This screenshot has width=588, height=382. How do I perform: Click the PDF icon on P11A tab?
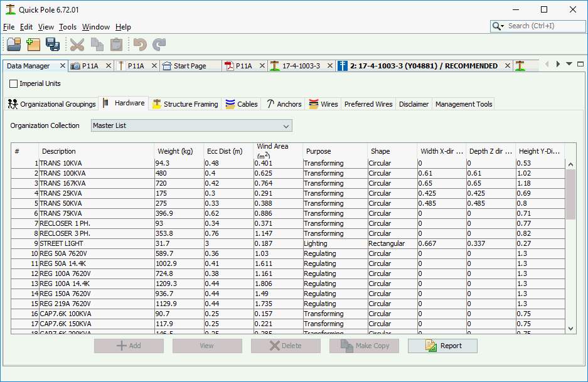(x=229, y=66)
